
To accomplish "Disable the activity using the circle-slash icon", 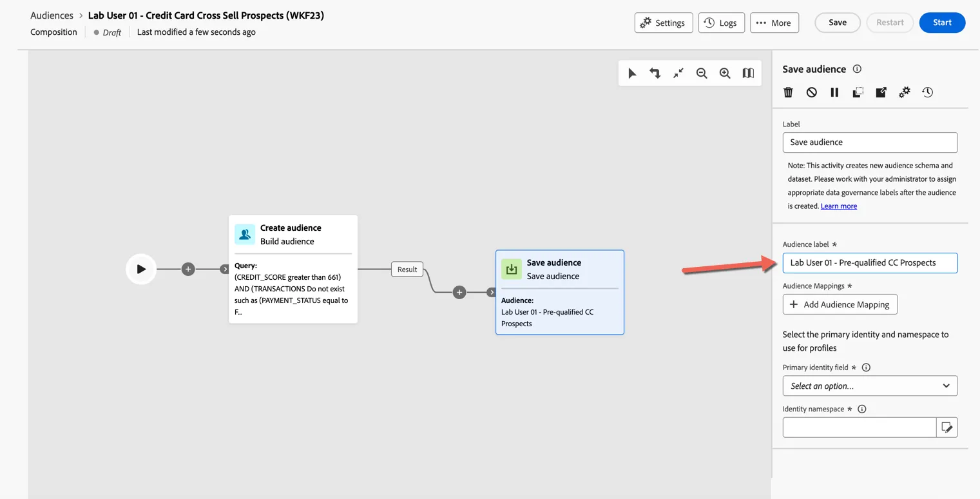I will click(811, 92).
